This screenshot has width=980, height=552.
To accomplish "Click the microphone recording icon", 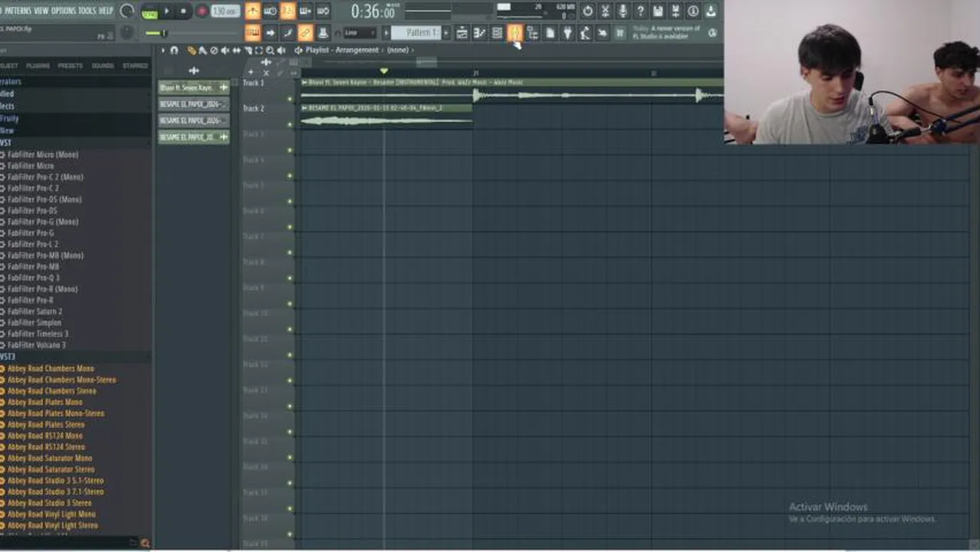I will coord(623,11).
